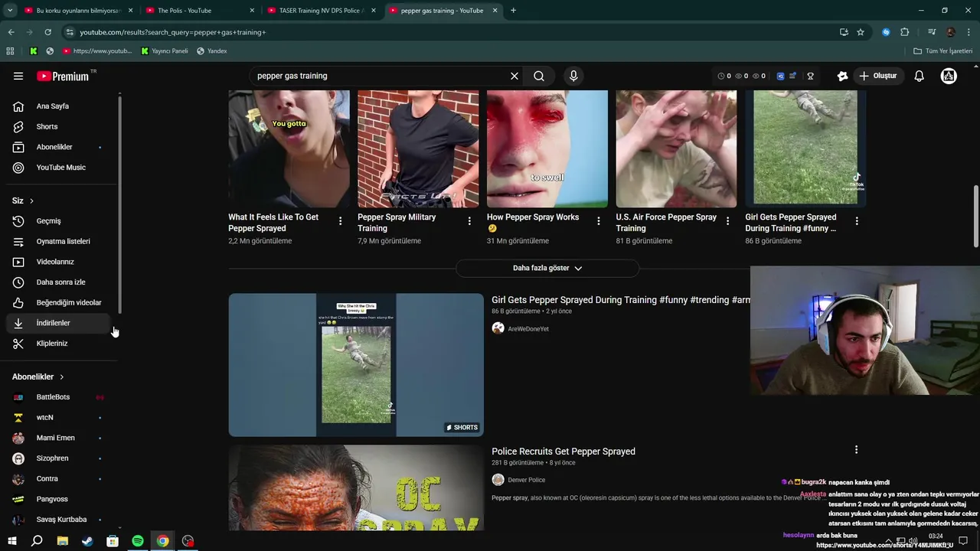
Task: Play the SHORTS-tagged Girl Gets Pepper Sprayed thumbnail
Action: click(356, 365)
